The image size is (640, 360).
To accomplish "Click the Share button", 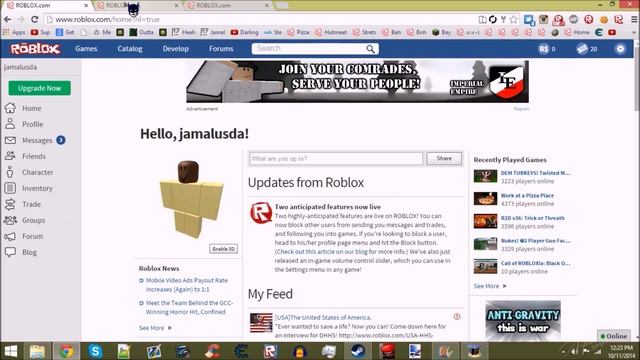I will [444, 158].
